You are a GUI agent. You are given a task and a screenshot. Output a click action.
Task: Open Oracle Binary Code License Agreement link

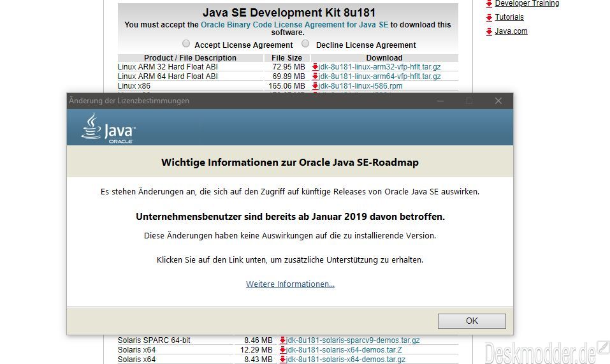pos(294,24)
